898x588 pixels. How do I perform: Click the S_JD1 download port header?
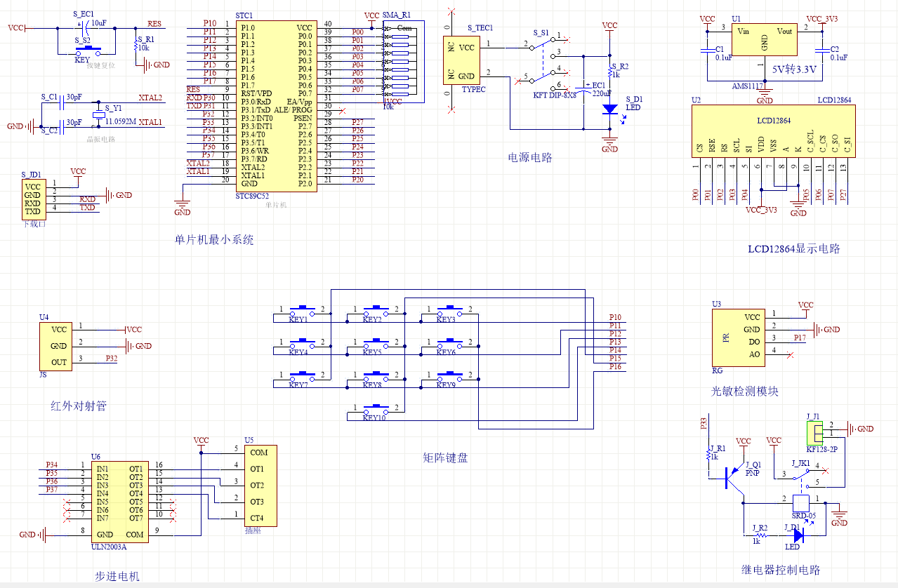coord(33,199)
